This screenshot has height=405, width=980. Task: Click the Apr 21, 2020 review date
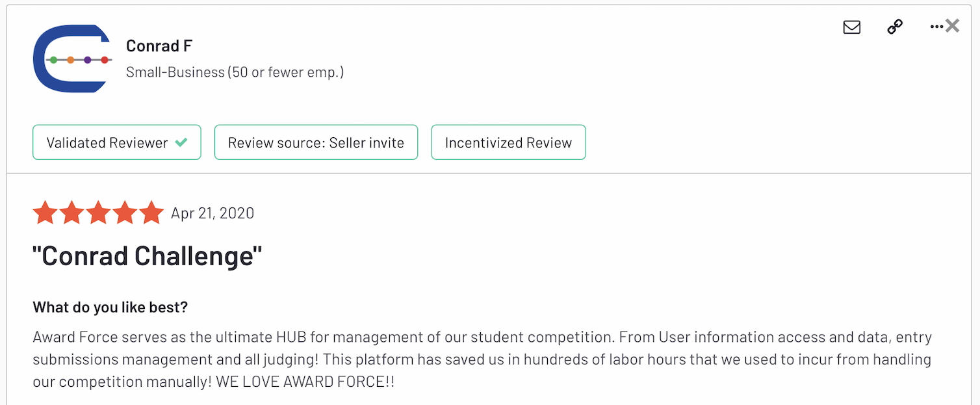(213, 213)
